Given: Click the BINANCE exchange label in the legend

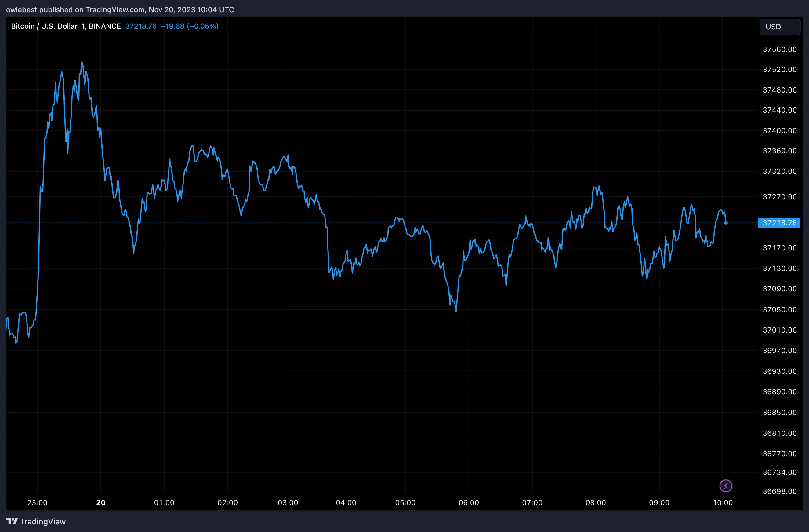Looking at the screenshot, I should (105, 26).
